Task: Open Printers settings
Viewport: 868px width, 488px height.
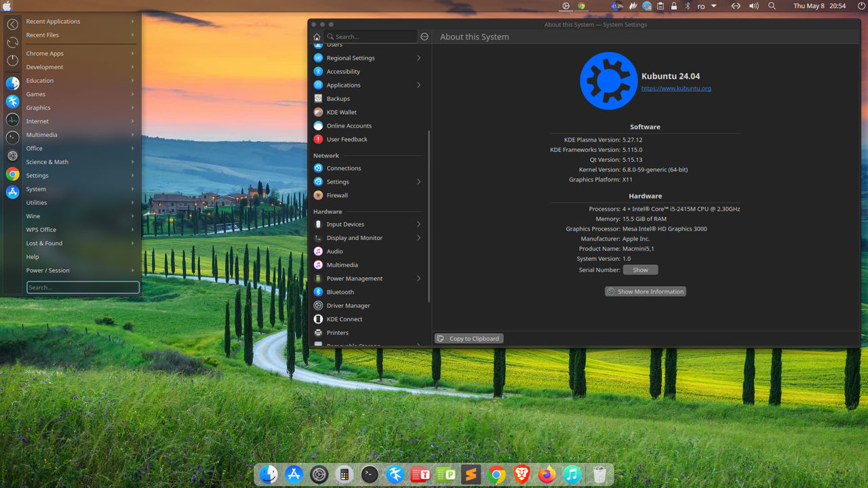Action: click(370, 332)
